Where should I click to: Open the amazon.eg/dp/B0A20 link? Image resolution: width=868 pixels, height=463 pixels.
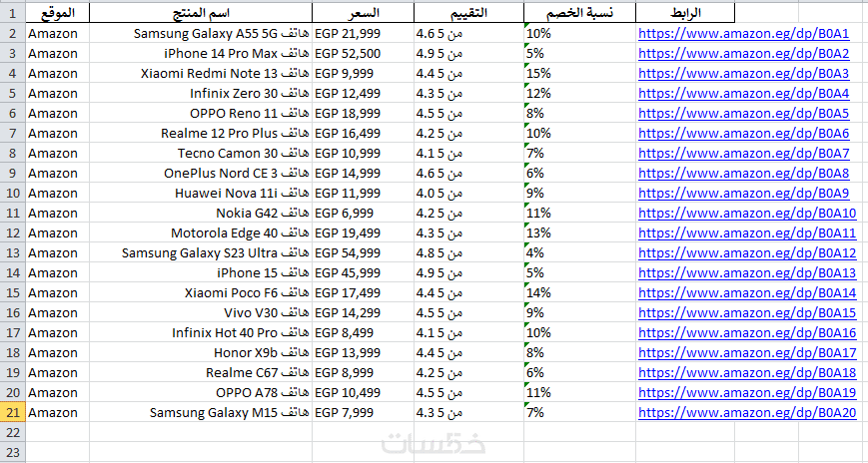pos(747,412)
